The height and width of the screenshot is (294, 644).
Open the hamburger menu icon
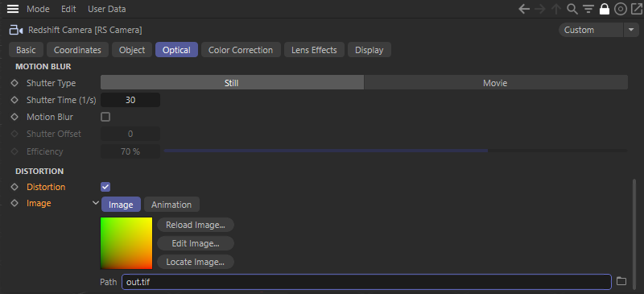13,9
